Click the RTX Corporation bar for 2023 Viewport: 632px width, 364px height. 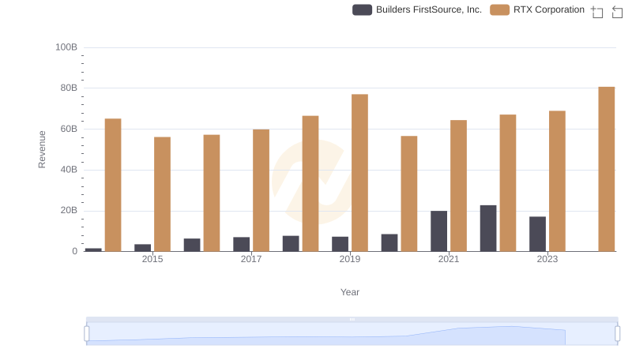point(557,181)
